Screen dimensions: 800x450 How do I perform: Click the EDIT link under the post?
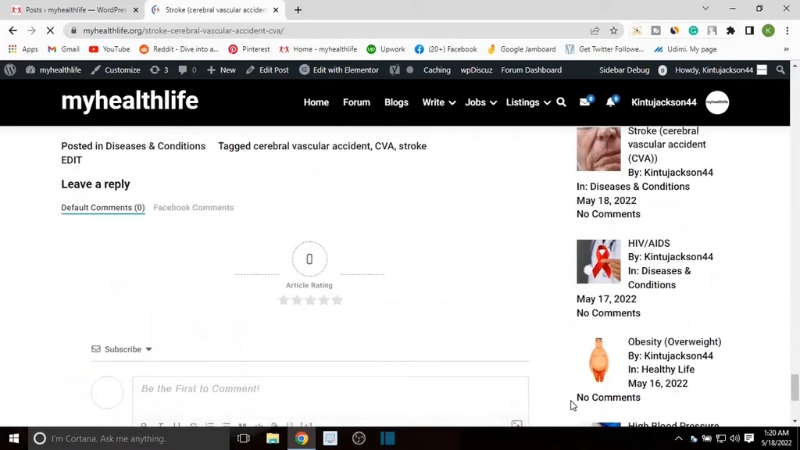tap(71, 160)
